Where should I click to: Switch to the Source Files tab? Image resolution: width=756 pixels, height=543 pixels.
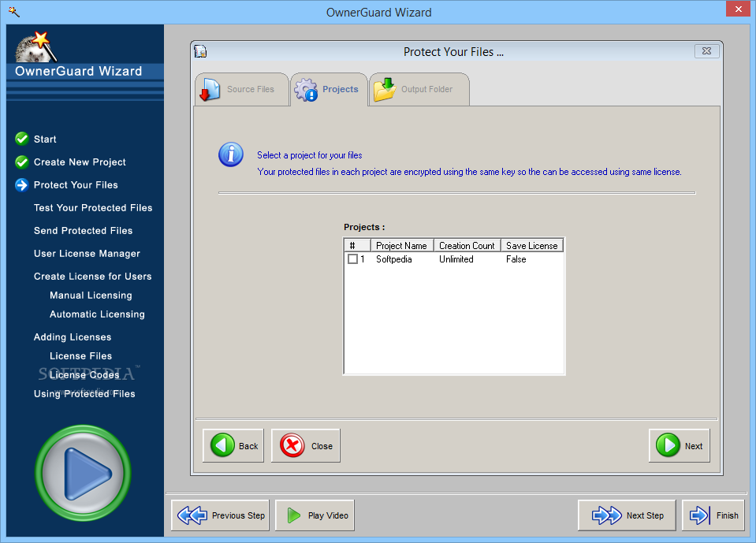(x=241, y=90)
